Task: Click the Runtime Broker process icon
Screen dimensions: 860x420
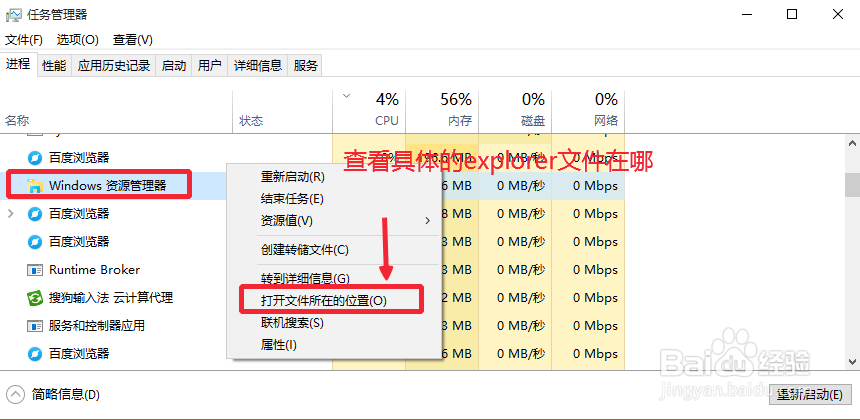Action: [35, 270]
